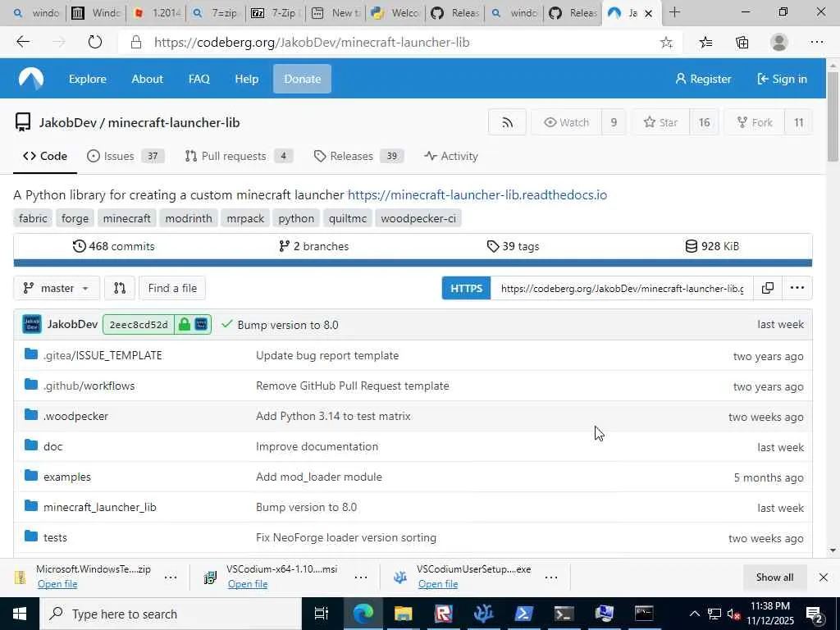Show hidden system tray icons
This screenshot has width=840, height=630.
point(694,614)
